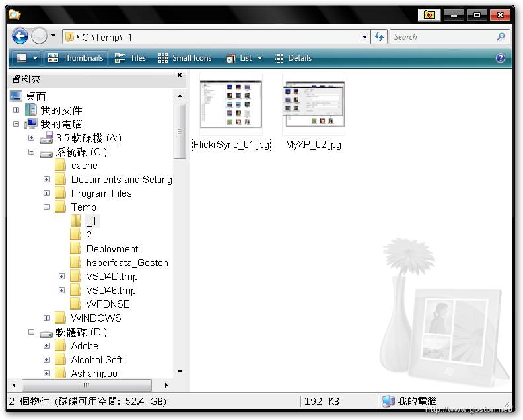
Task: Expand the 我的文件 node
Action: (16, 110)
